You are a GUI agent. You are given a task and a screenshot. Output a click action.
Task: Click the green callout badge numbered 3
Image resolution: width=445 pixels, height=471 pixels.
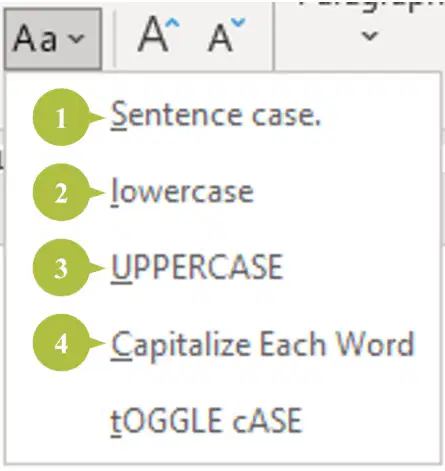[61, 268]
